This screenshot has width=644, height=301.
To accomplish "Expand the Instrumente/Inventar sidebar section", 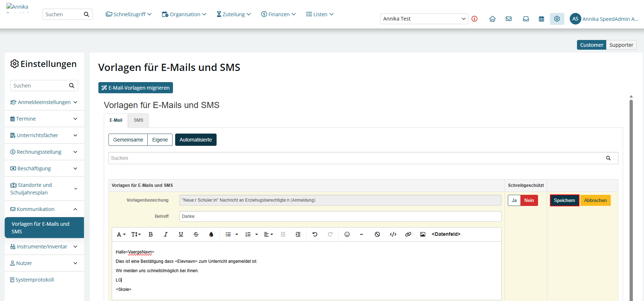I will [44, 247].
